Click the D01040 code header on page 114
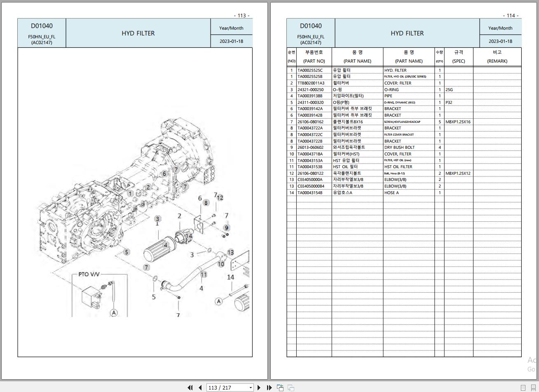Screen dimensions: 539x392 click(311, 26)
